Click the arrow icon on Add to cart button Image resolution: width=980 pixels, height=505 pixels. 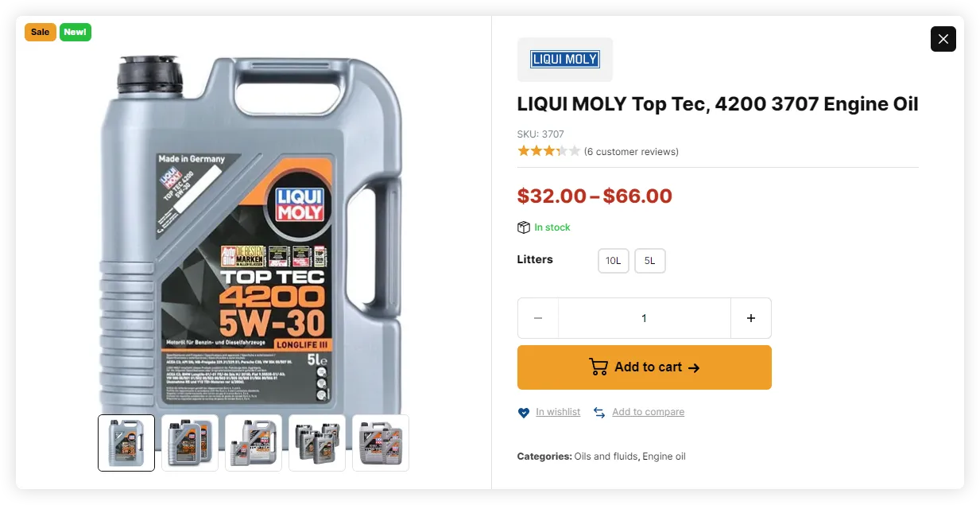[693, 367]
